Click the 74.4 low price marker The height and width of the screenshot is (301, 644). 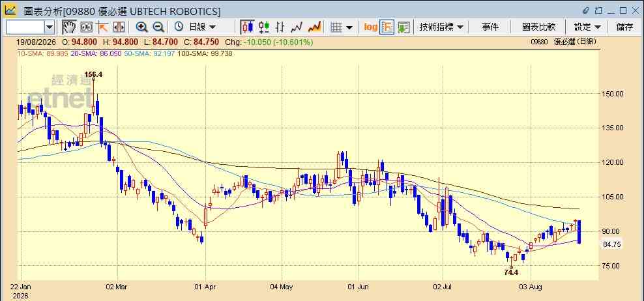511,272
